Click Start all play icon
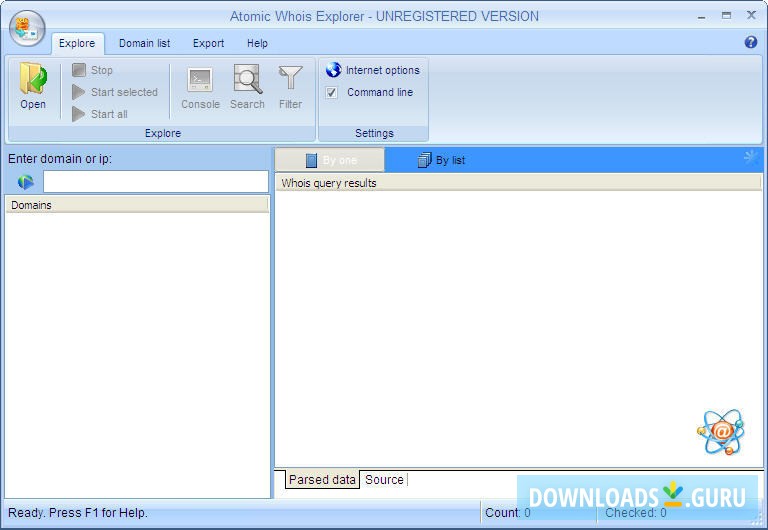768x530 pixels. (x=78, y=114)
